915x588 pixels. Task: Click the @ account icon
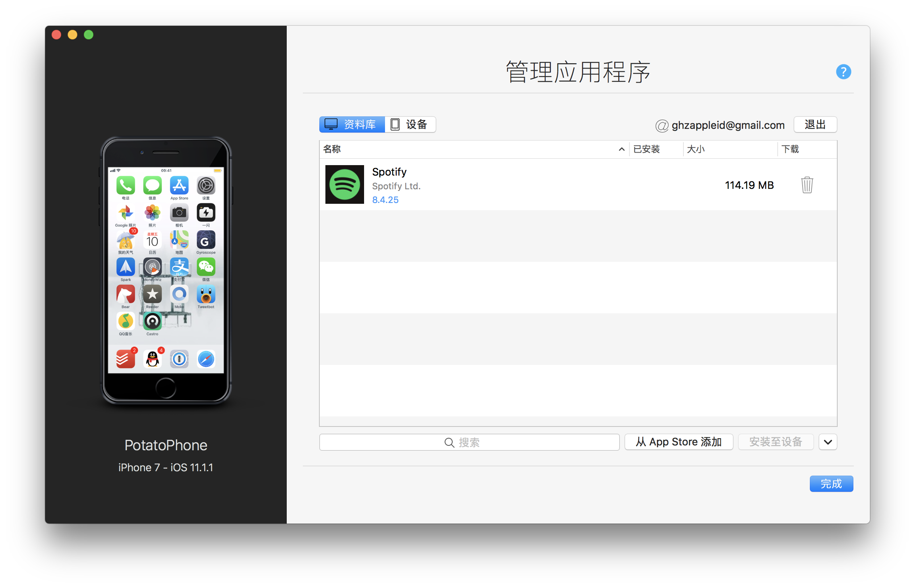662,126
